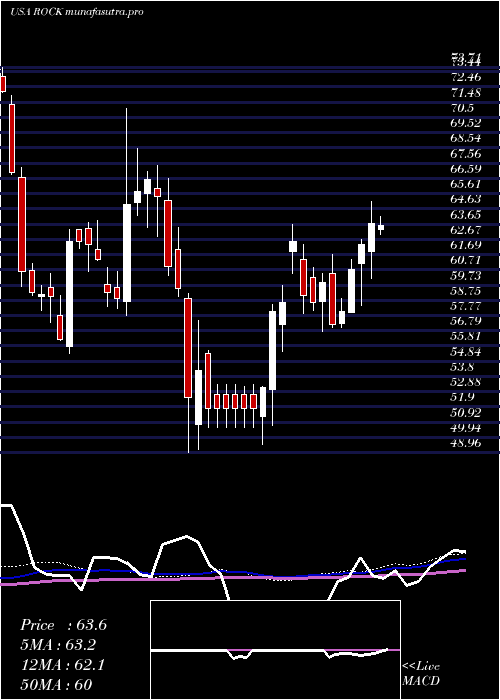Select the 66.59 price axis label
Viewport: 500px width, 700px height.
(x=466, y=169)
